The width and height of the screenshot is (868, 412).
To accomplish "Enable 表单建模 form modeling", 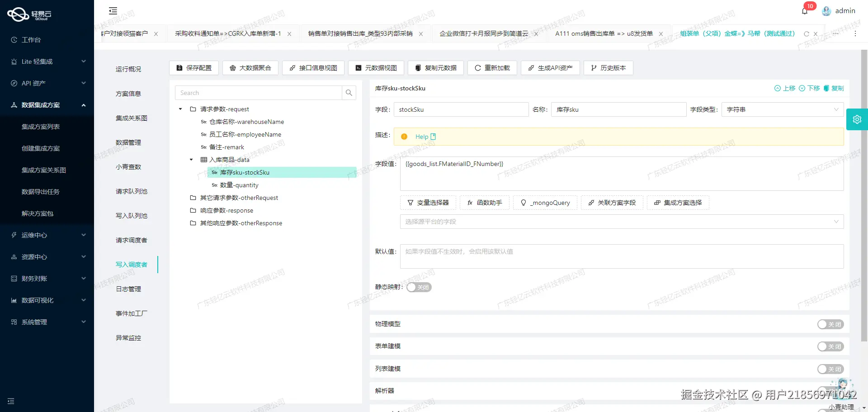I will pyautogui.click(x=830, y=346).
